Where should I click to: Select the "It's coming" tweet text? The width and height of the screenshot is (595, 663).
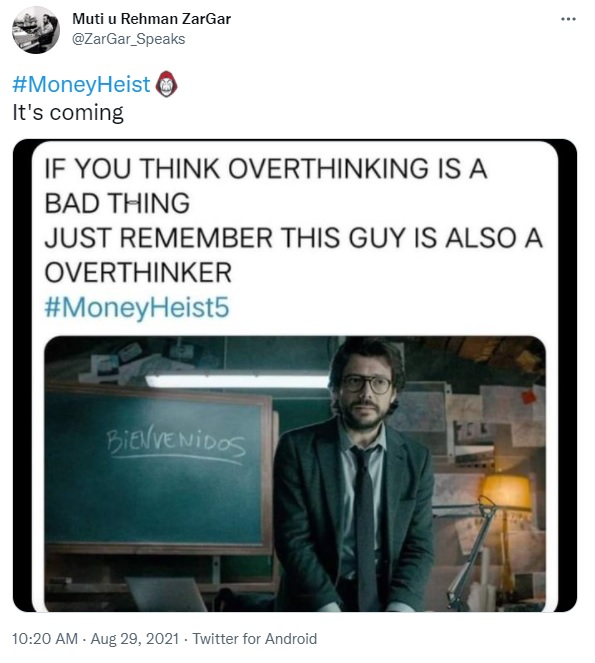[68, 112]
